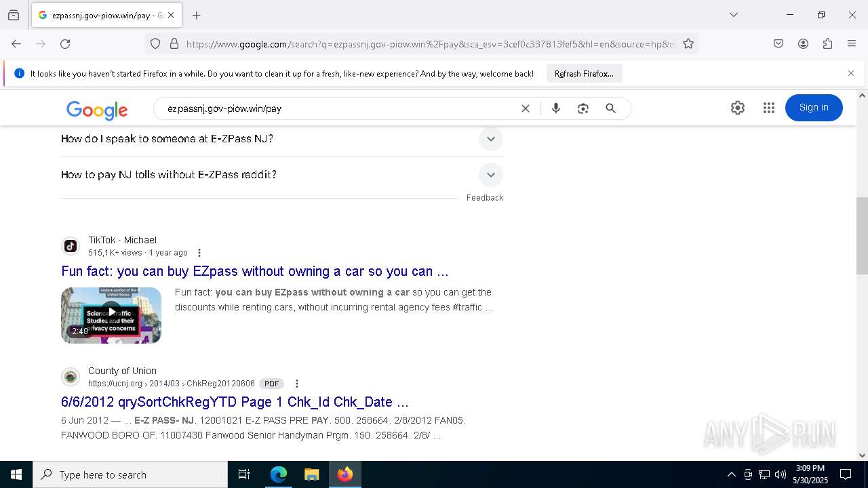Click the ucnj.org URL breadcrumb
Image resolution: width=868 pixels, height=488 pixels.
(172, 384)
